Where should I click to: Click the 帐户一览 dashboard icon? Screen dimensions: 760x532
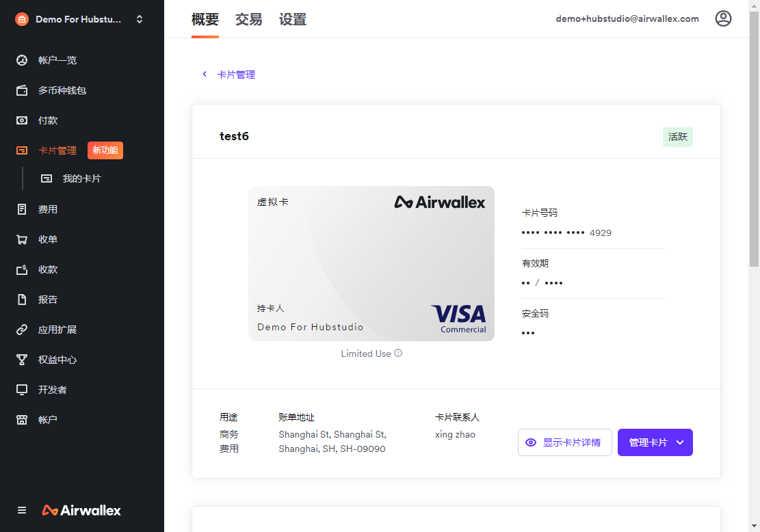pyautogui.click(x=22, y=60)
